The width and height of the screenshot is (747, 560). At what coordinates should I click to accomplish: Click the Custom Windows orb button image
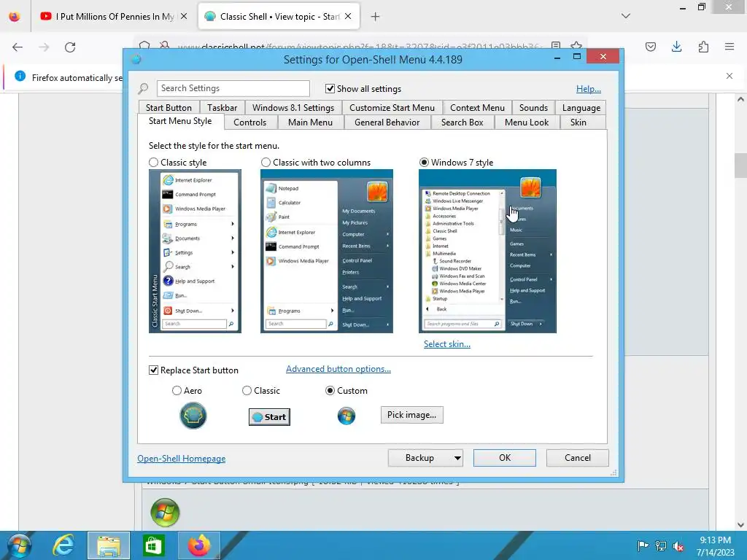click(x=347, y=416)
